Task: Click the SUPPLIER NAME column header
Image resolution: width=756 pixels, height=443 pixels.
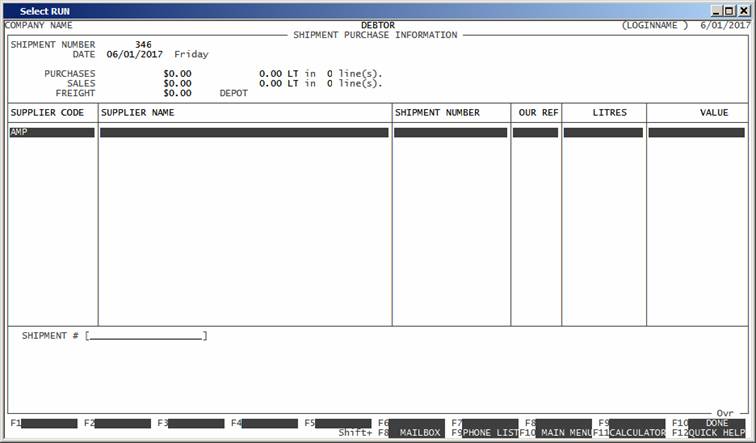Action: pyautogui.click(x=137, y=112)
